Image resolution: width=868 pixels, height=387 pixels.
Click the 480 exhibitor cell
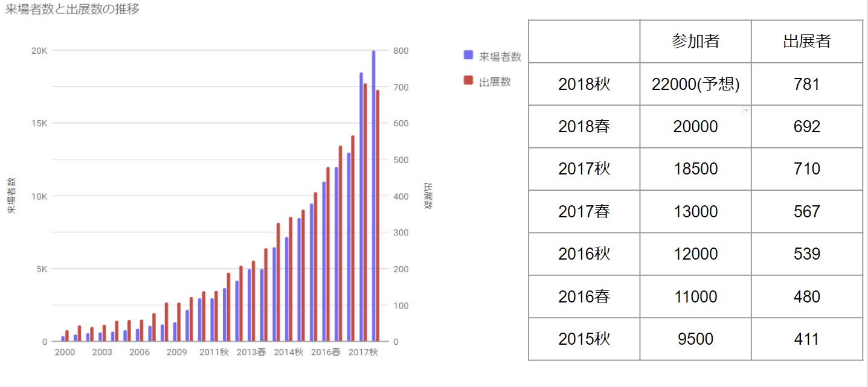[x=807, y=296]
